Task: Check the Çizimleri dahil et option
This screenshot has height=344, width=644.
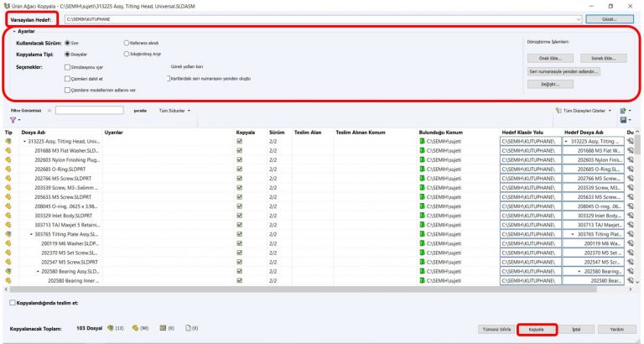Action: [x=67, y=78]
